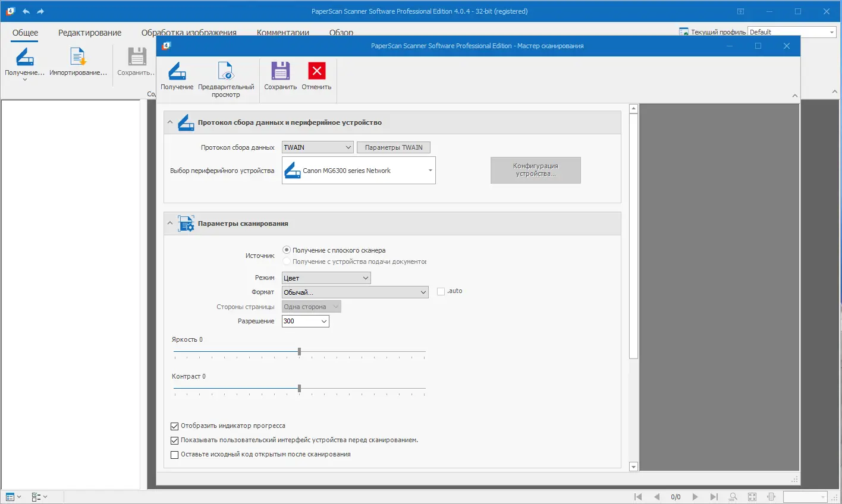Click the app icon in the wizard title bar
The height and width of the screenshot is (504, 842).
click(166, 46)
